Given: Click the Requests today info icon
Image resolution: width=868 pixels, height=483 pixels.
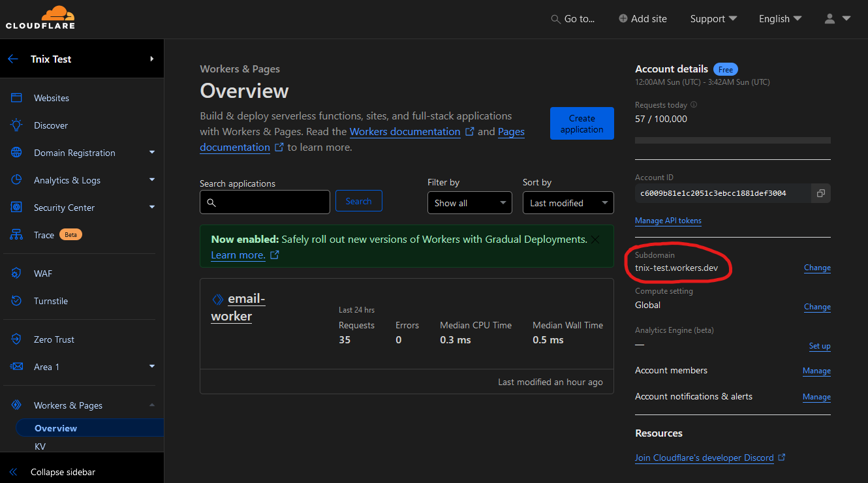Looking at the screenshot, I should pos(694,104).
